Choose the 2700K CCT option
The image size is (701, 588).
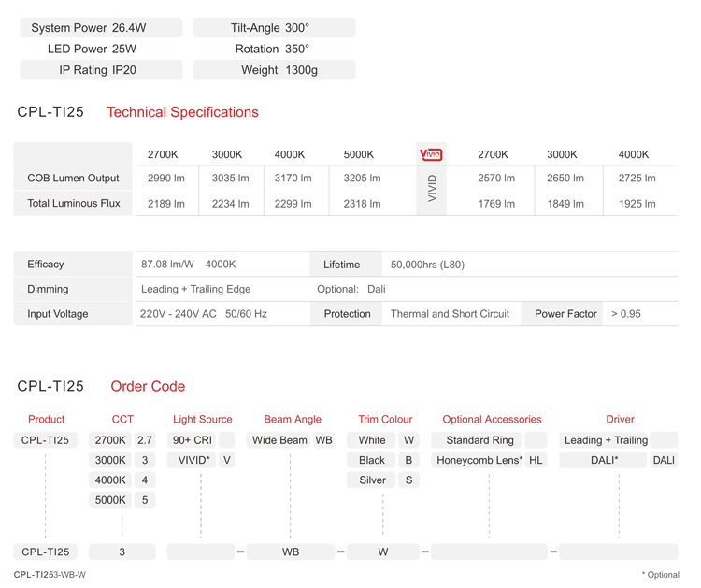[110, 440]
